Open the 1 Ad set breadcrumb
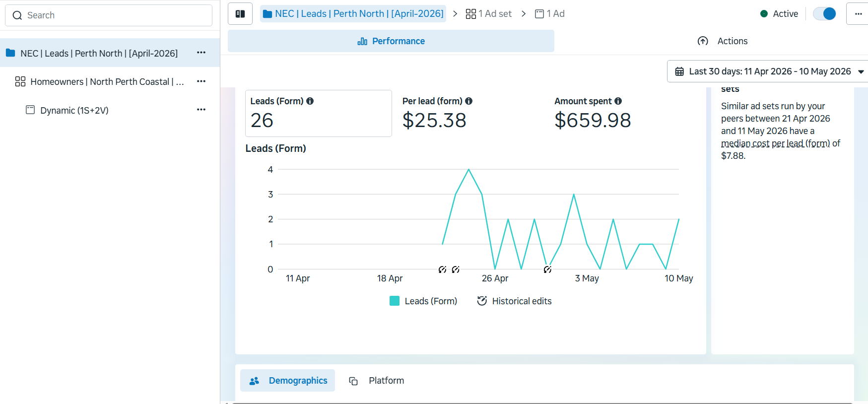 click(489, 14)
